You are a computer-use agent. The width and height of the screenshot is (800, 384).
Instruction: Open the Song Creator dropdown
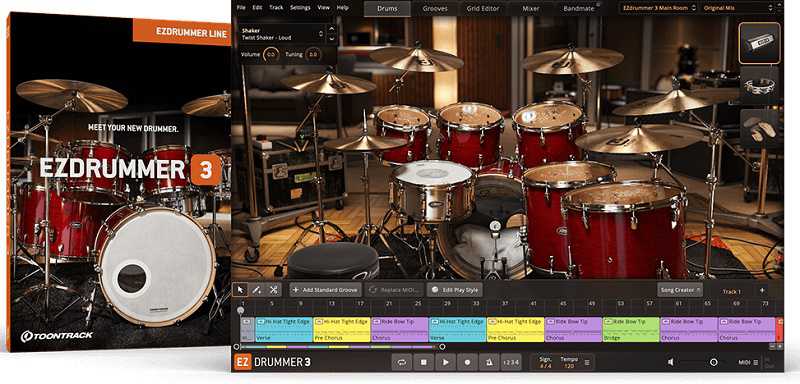680,290
